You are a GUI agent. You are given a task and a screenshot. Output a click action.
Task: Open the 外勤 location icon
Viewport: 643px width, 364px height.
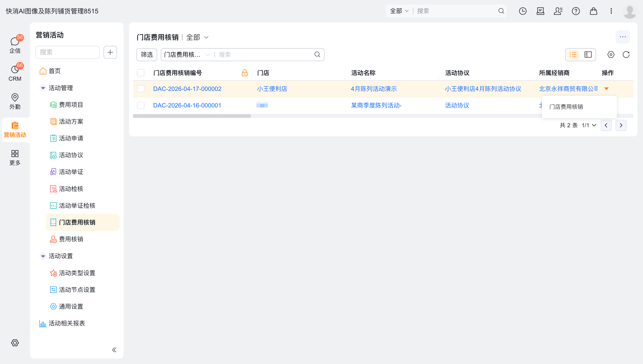[x=15, y=101]
